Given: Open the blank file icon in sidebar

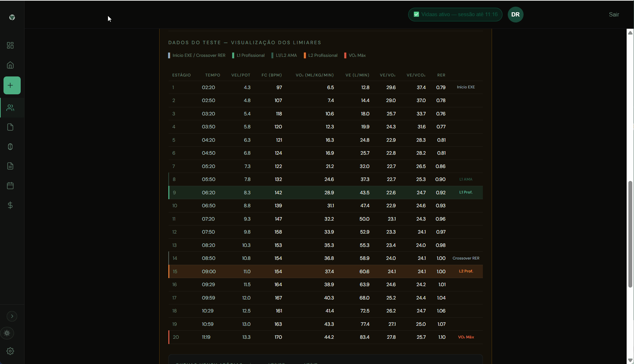Looking at the screenshot, I should [x=10, y=127].
